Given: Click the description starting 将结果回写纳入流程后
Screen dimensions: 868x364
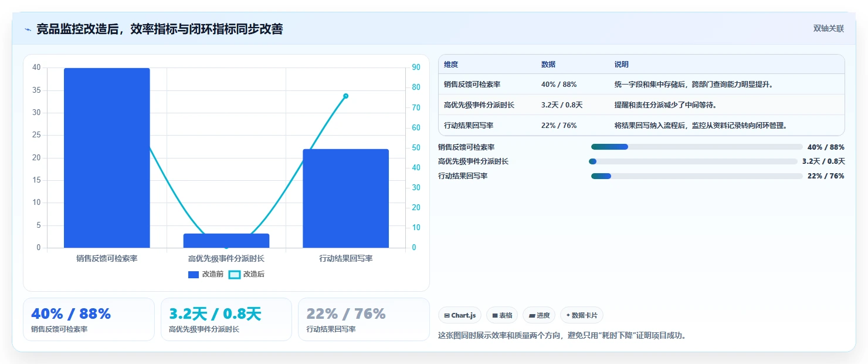Looking at the screenshot, I should (x=701, y=125).
